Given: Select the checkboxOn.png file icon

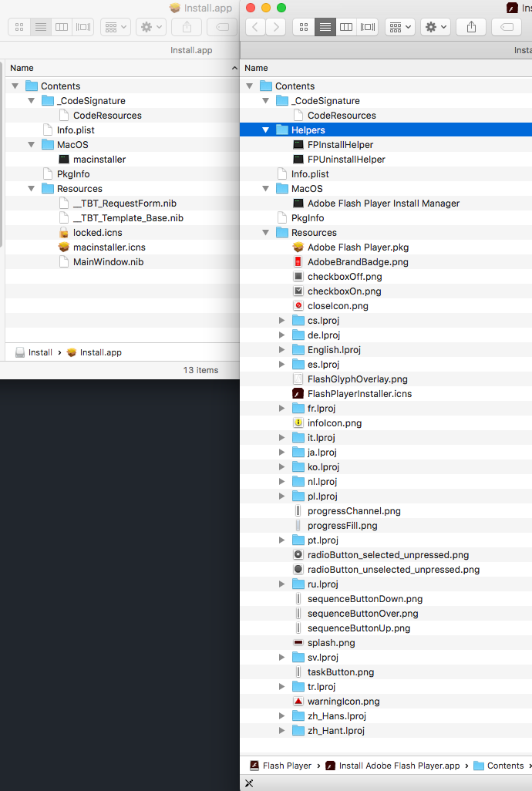Looking at the screenshot, I should point(298,291).
